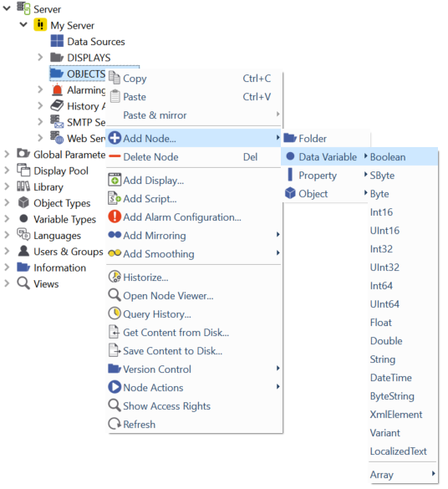
Task: Pick the DateTime data type
Action: (403, 378)
